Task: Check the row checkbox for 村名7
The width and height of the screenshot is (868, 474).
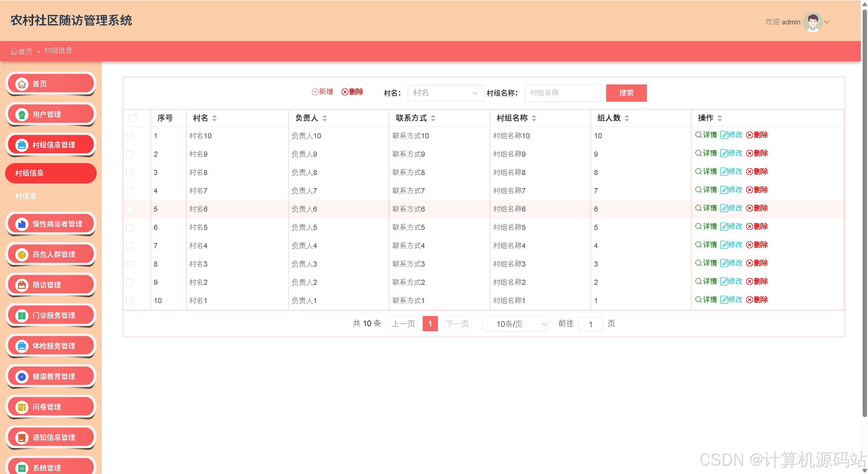Action: [x=129, y=191]
